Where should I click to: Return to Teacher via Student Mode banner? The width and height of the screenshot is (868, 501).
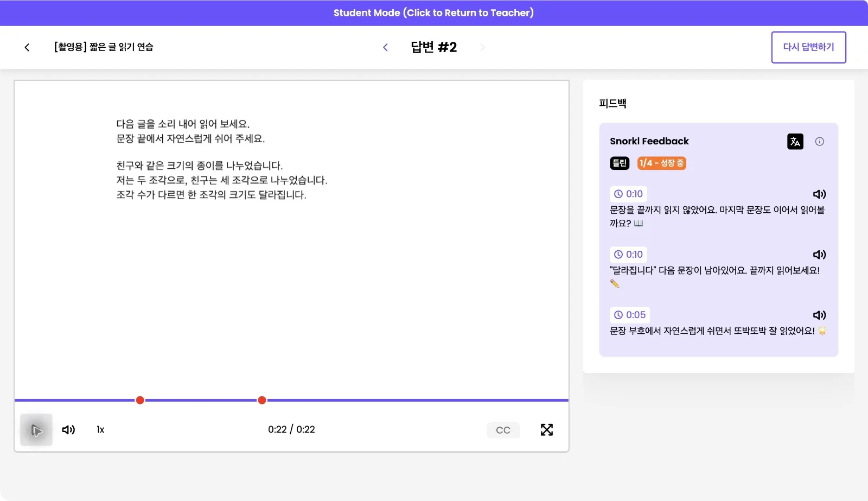click(x=433, y=13)
